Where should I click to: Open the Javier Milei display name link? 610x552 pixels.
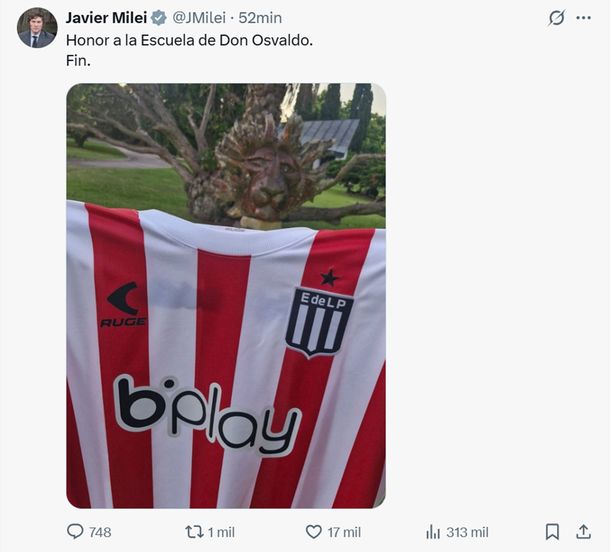[106, 18]
